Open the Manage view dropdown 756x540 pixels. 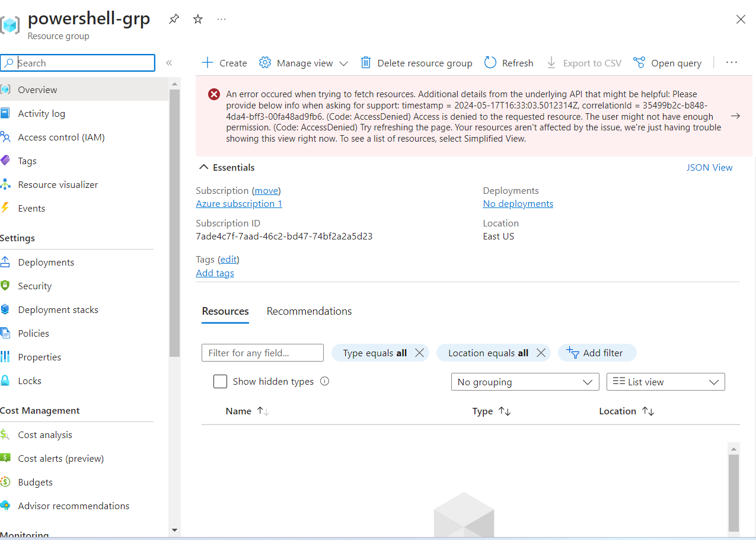[304, 63]
